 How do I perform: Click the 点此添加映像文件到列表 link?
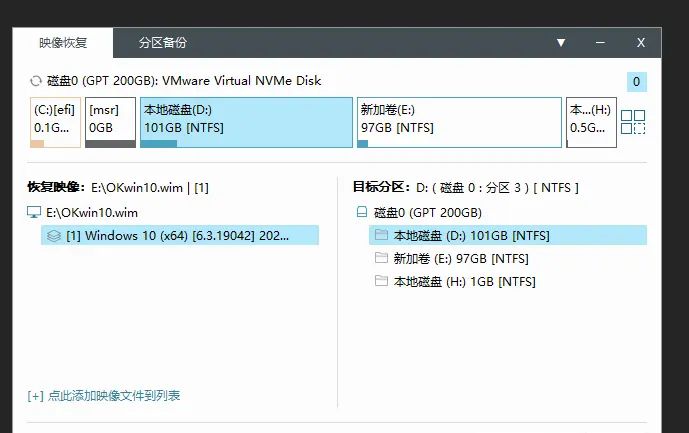pos(104,396)
